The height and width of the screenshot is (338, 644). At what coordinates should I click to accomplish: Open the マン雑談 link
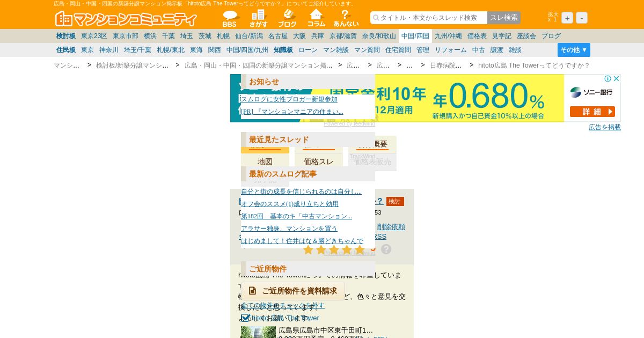coord(336,50)
